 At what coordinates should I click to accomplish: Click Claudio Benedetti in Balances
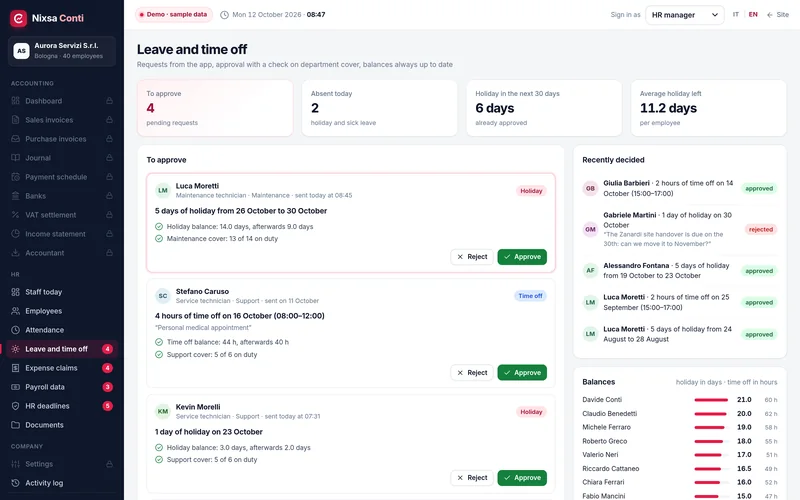pos(610,414)
